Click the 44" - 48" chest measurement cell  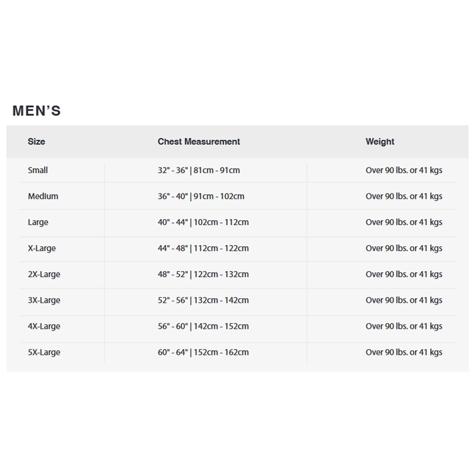203,248
